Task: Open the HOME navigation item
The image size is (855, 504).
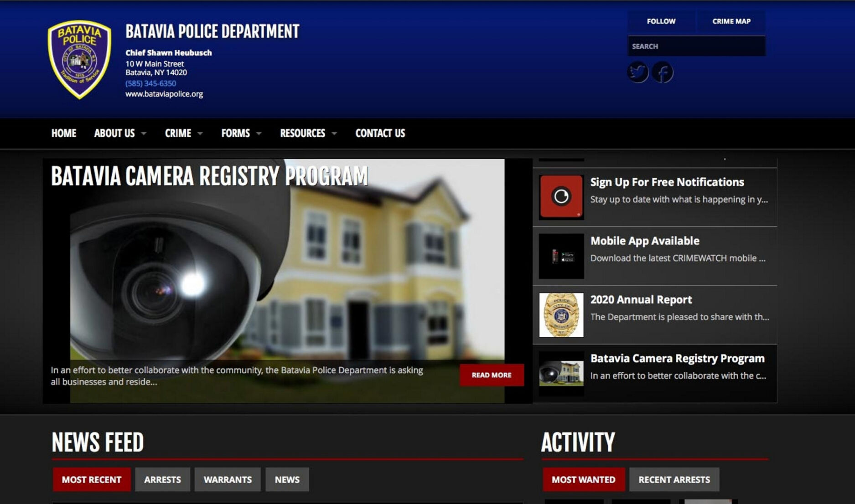Action: pyautogui.click(x=63, y=133)
